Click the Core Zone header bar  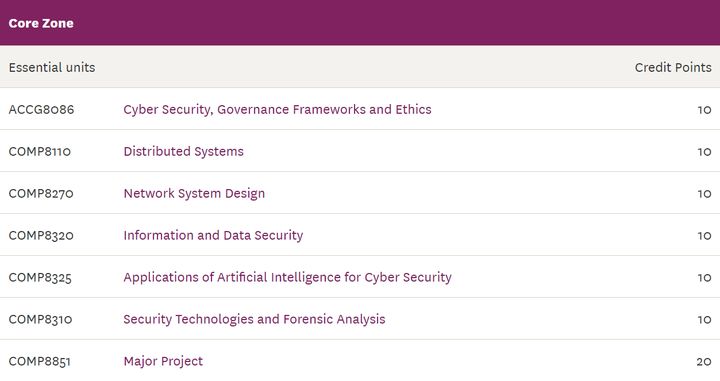point(360,22)
